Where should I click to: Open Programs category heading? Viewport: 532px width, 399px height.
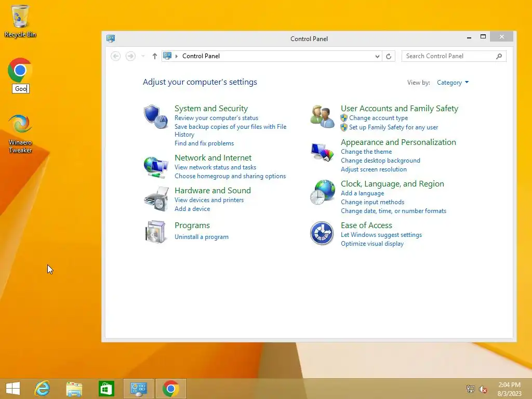point(192,225)
